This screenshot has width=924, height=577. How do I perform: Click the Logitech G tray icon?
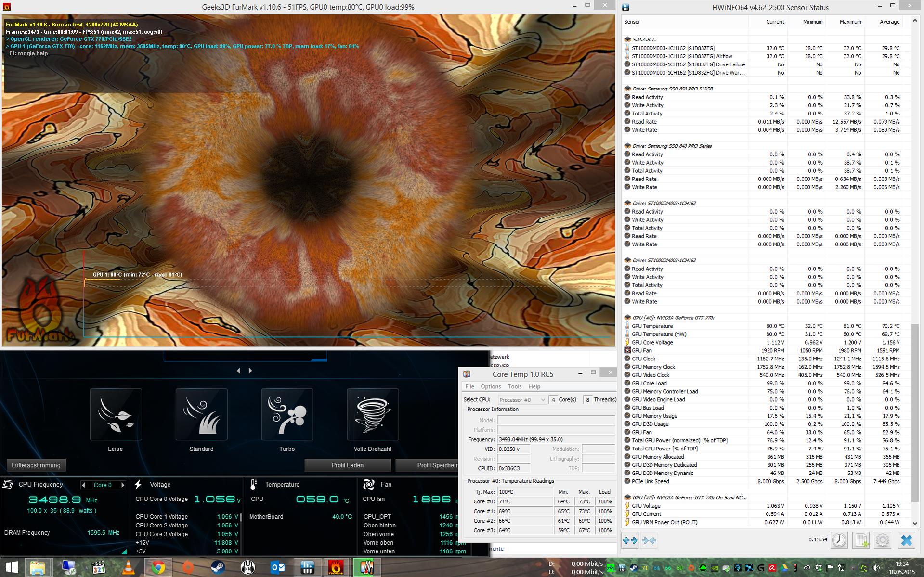(760, 568)
